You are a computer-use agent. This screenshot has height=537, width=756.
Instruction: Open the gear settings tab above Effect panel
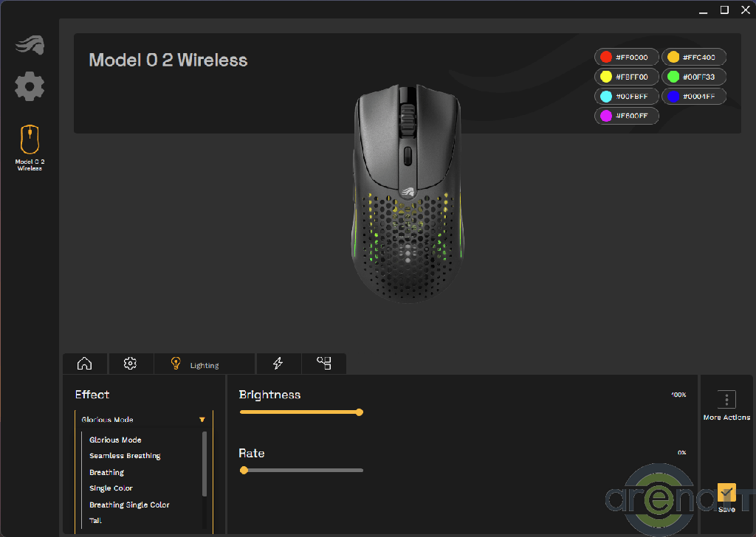click(x=131, y=364)
